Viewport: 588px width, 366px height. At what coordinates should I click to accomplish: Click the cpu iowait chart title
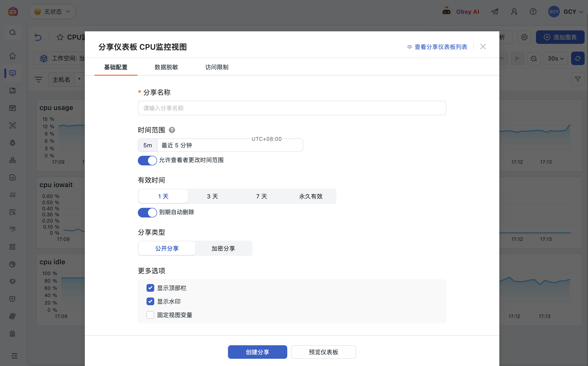click(56, 185)
